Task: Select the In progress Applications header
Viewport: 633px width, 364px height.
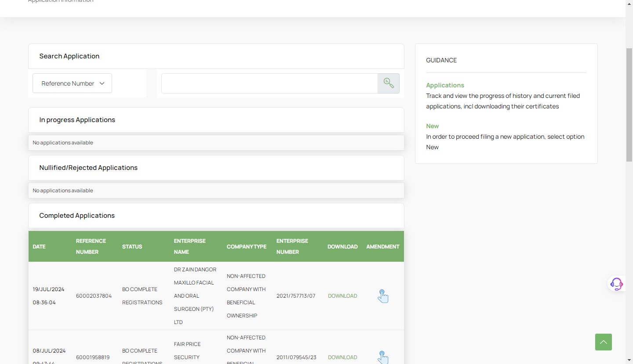Action: [77, 120]
